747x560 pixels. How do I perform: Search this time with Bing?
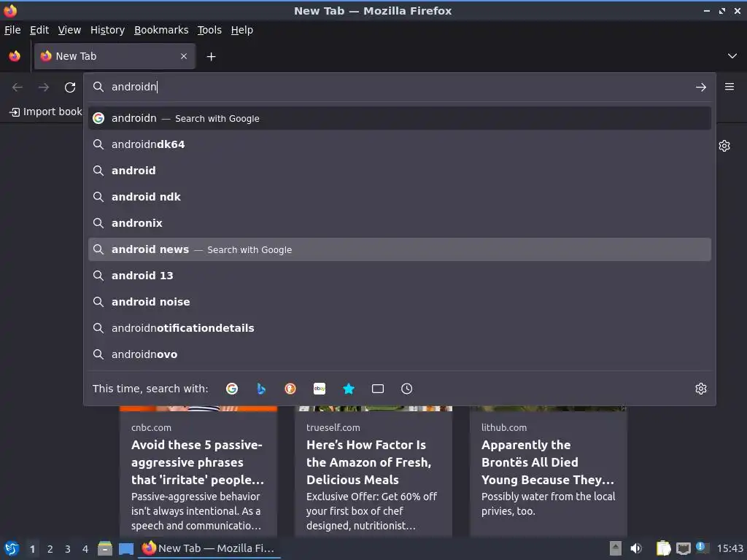tap(261, 389)
